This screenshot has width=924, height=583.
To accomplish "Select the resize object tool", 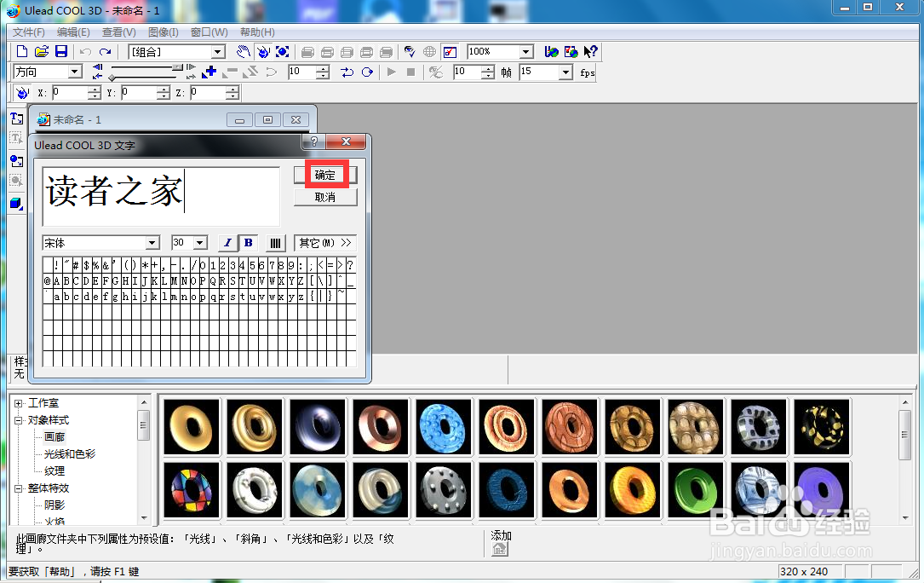I will (282, 52).
